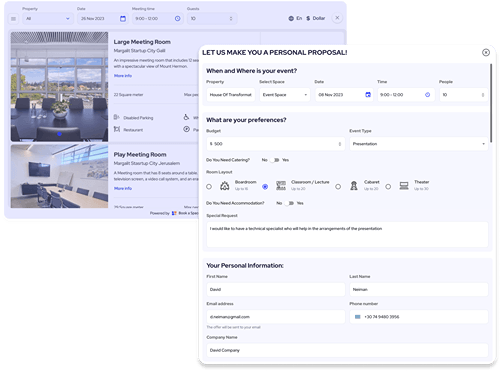Click the proposal Time 9:00 - 12:00 field
Image resolution: width=500 pixels, height=371 pixels.
coord(406,95)
